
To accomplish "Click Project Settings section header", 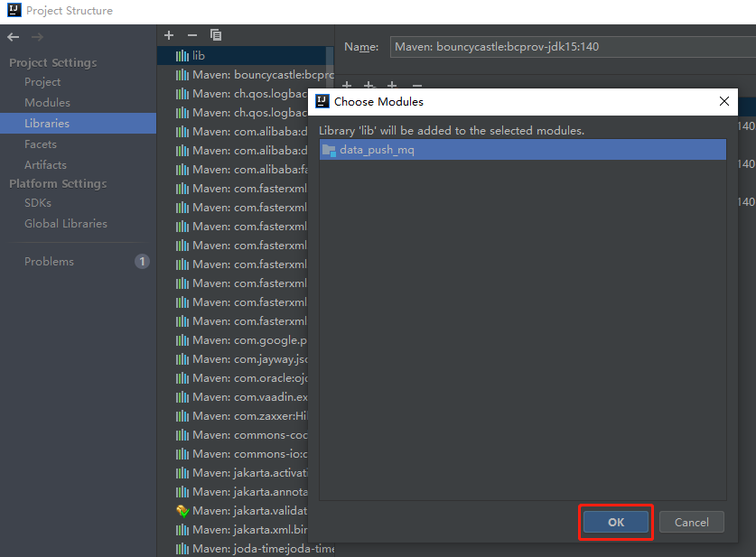I will pyautogui.click(x=53, y=62).
